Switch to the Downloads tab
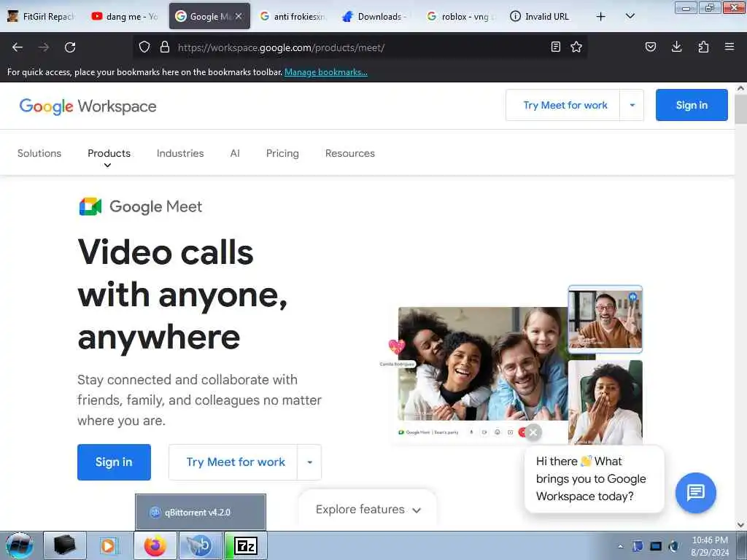Image resolution: width=747 pixels, height=560 pixels. (x=376, y=16)
